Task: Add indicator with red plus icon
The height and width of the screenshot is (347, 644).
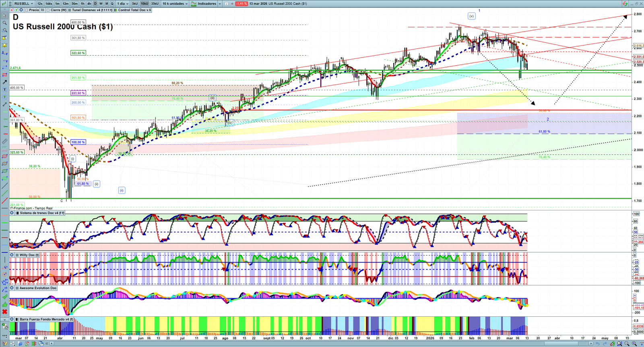Action: pyautogui.click(x=12, y=10)
